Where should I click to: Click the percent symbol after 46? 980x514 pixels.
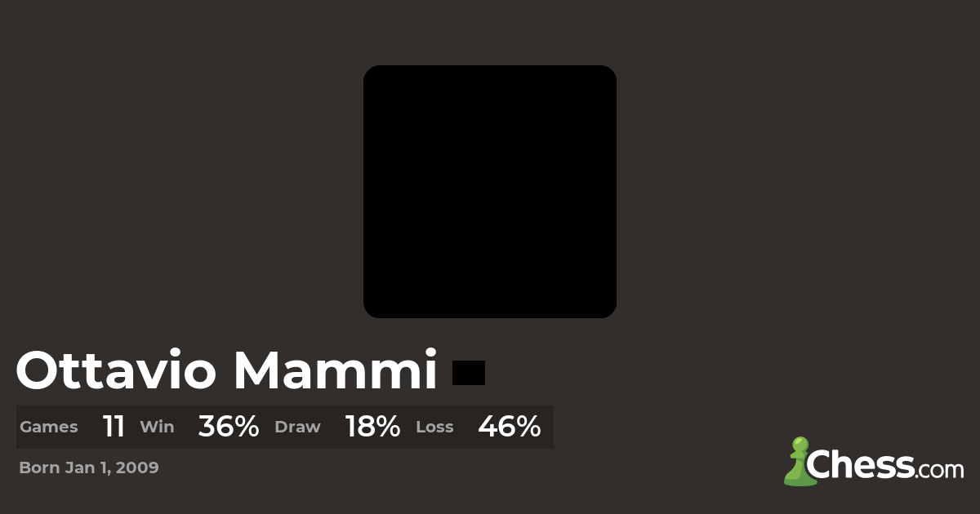pyautogui.click(x=528, y=427)
